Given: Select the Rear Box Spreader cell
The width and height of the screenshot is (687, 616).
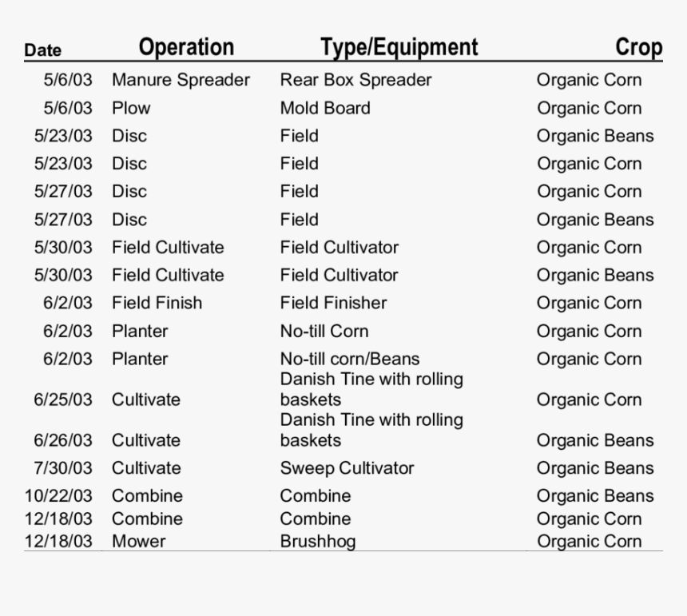Looking at the screenshot, I should click(x=355, y=80).
